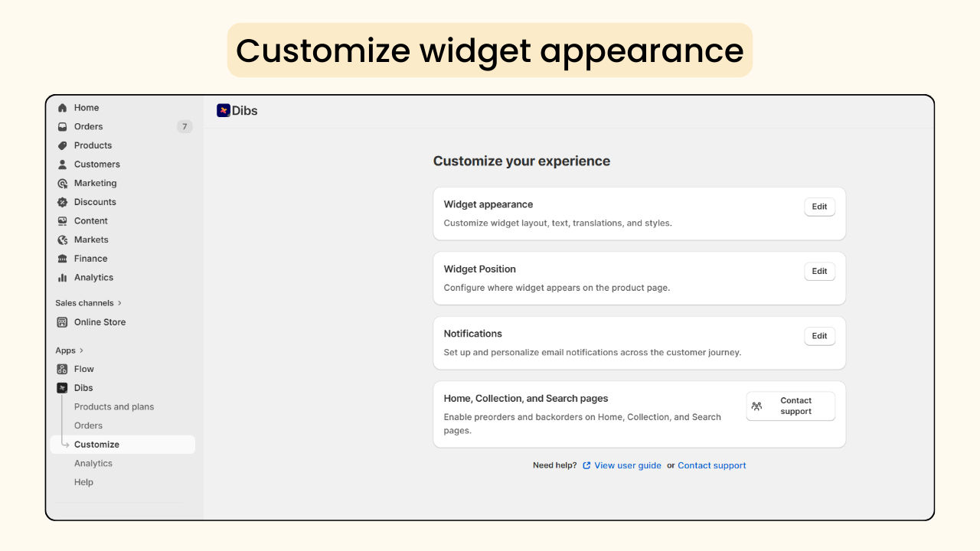
Task: Edit the Widget appearance settings
Action: [819, 207]
